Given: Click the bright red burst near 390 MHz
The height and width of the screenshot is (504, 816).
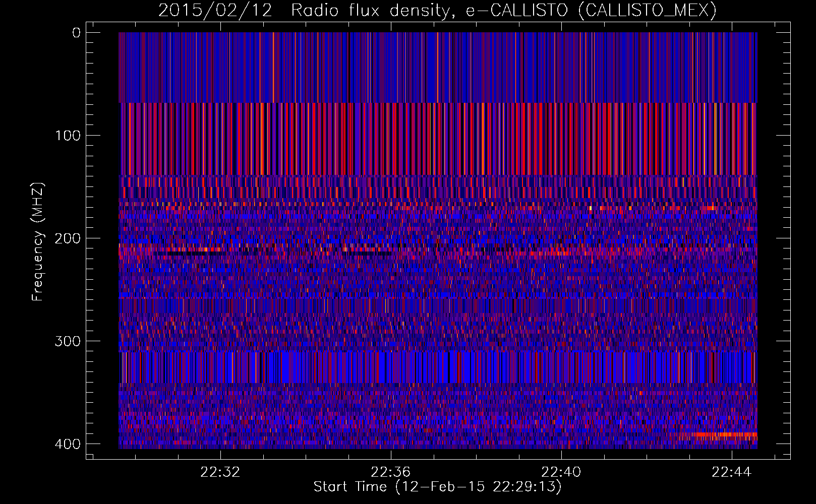Looking at the screenshot, I should point(725,434).
